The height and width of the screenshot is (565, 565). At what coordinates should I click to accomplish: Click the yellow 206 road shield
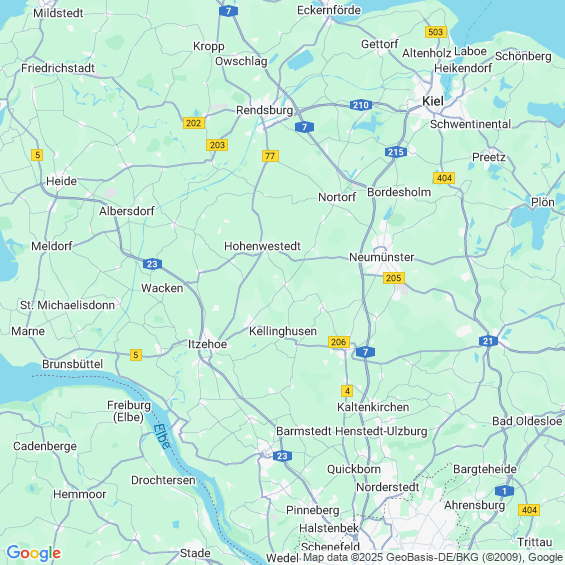[339, 342]
